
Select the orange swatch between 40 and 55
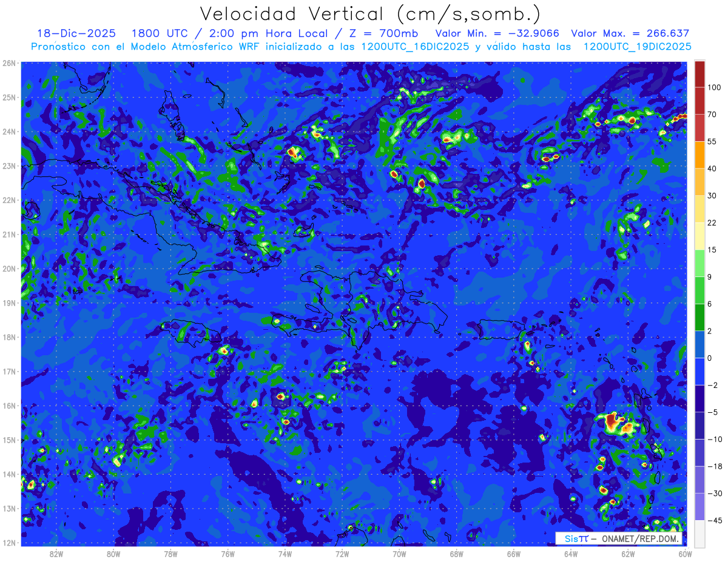click(x=699, y=155)
